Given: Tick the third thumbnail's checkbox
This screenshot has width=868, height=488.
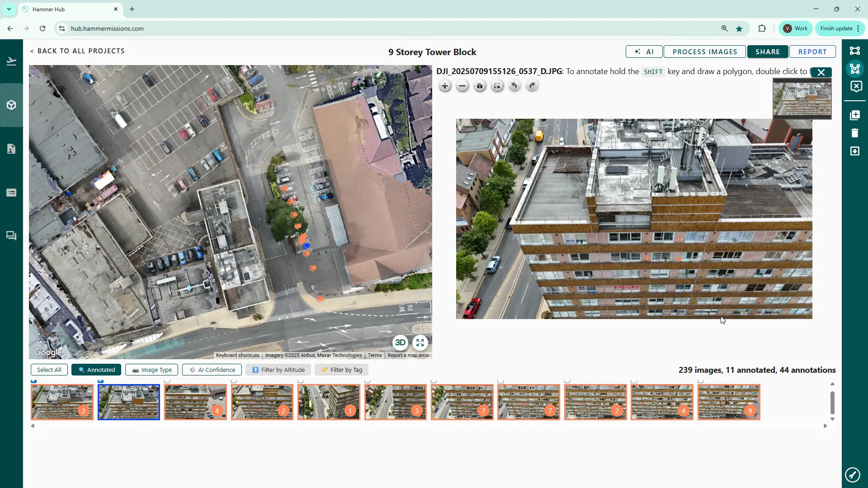Looking at the screenshot, I should 167,381.
